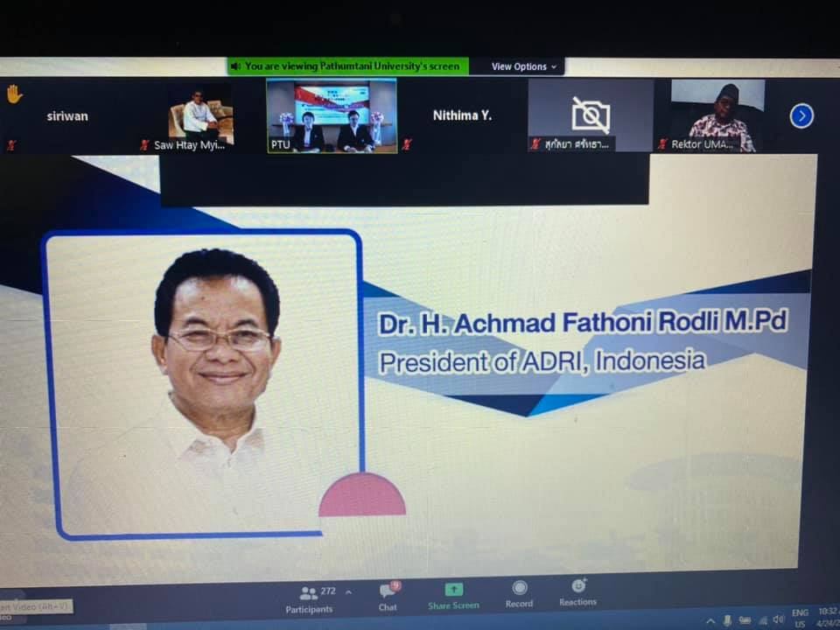Click the Nithima Y. participant tile
The height and width of the screenshot is (630, 840).
coord(462,115)
